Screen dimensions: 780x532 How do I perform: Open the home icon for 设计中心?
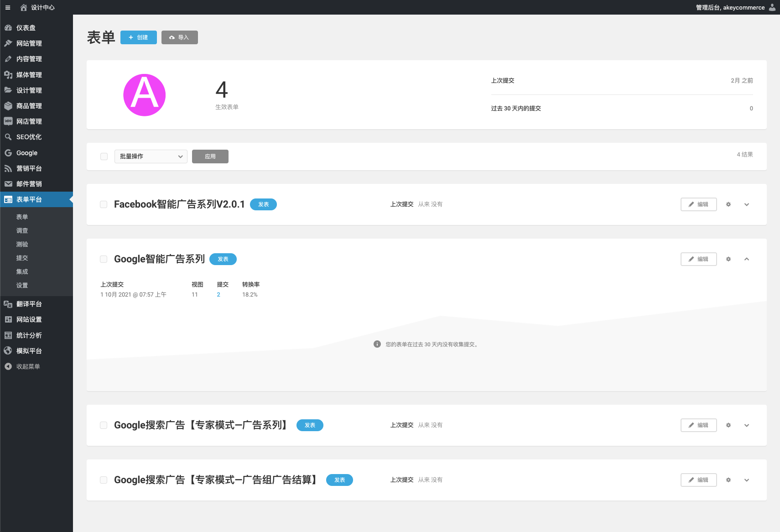[x=24, y=7]
